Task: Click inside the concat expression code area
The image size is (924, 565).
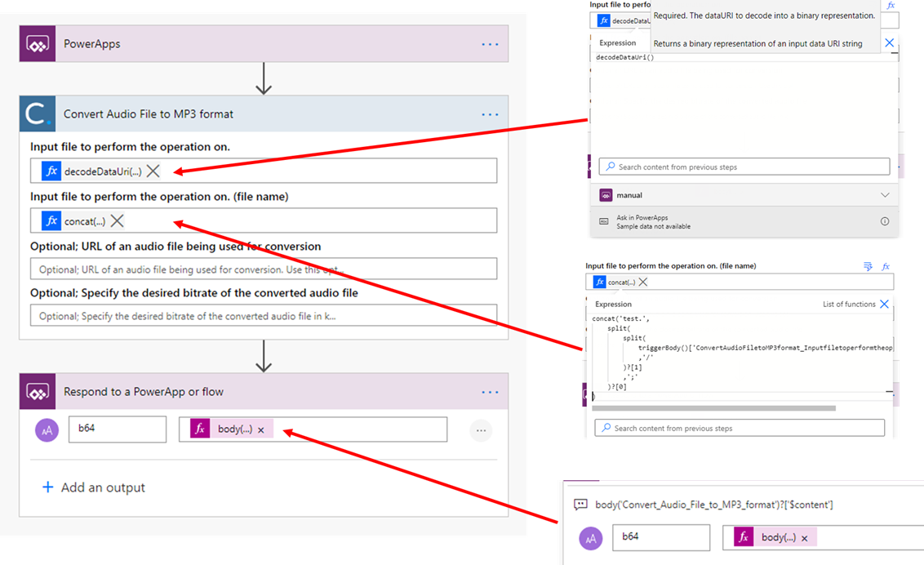Action: click(743, 357)
